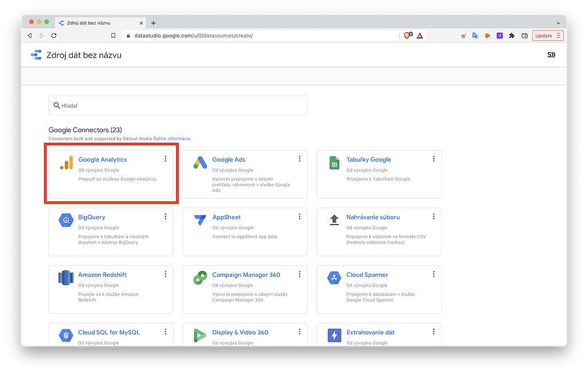Click the Google Ads connector title

tap(229, 160)
